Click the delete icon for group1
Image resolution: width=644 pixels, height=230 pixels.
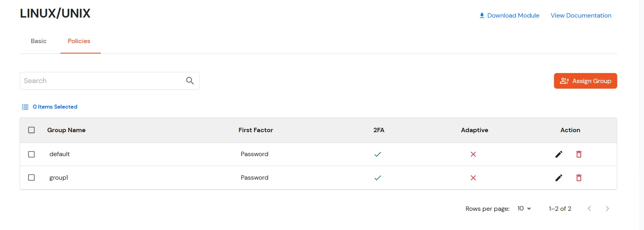pyautogui.click(x=579, y=178)
